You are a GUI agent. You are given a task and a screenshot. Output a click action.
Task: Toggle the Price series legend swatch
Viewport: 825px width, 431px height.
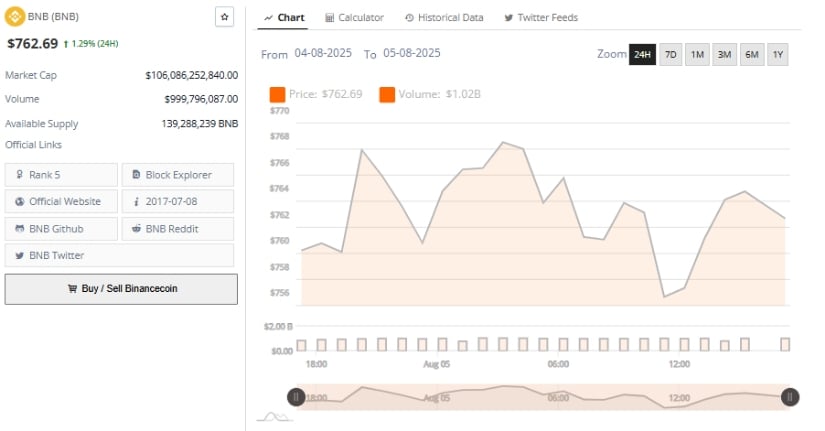277,95
